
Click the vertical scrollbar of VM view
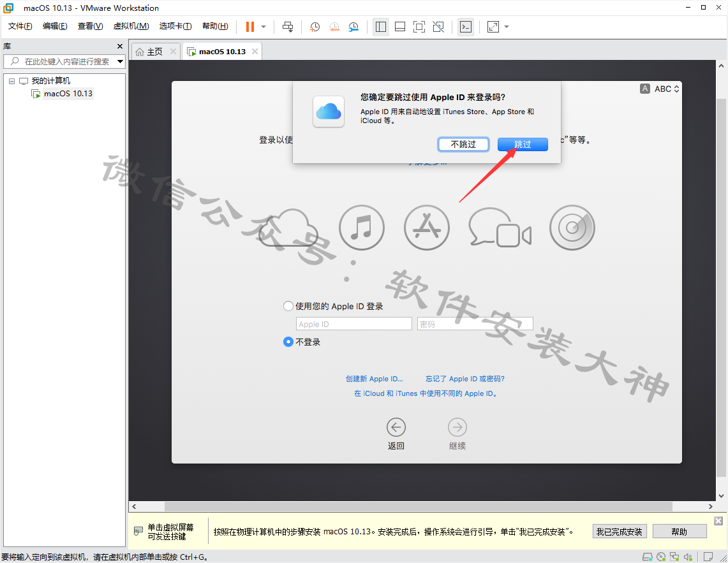pos(721,288)
